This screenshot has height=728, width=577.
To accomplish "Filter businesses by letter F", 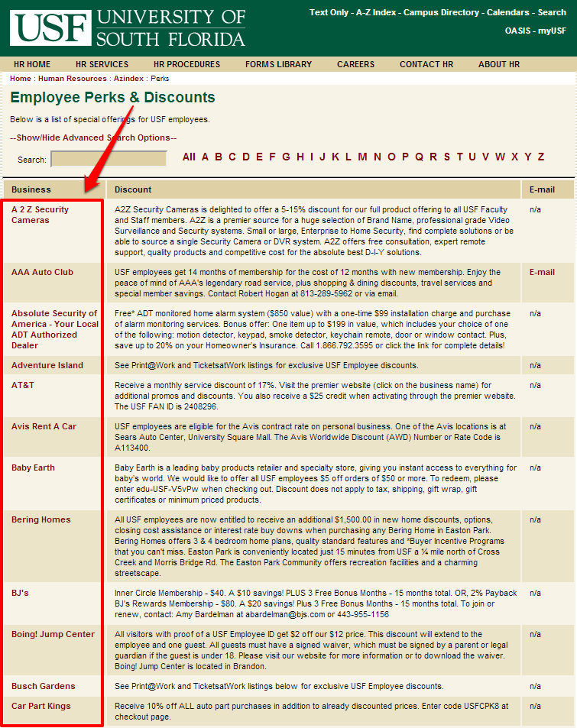I will [272, 157].
